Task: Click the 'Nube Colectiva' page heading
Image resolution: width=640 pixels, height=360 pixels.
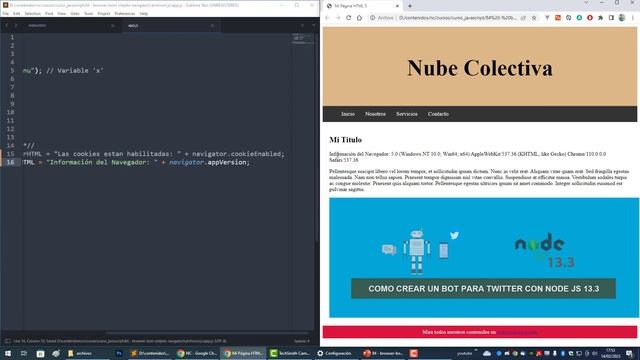Action: pos(480,68)
